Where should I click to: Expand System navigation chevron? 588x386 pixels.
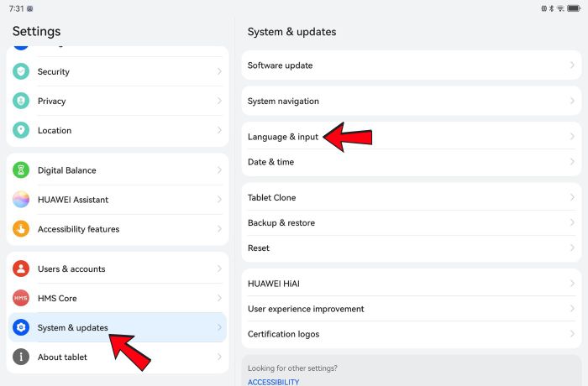point(572,102)
